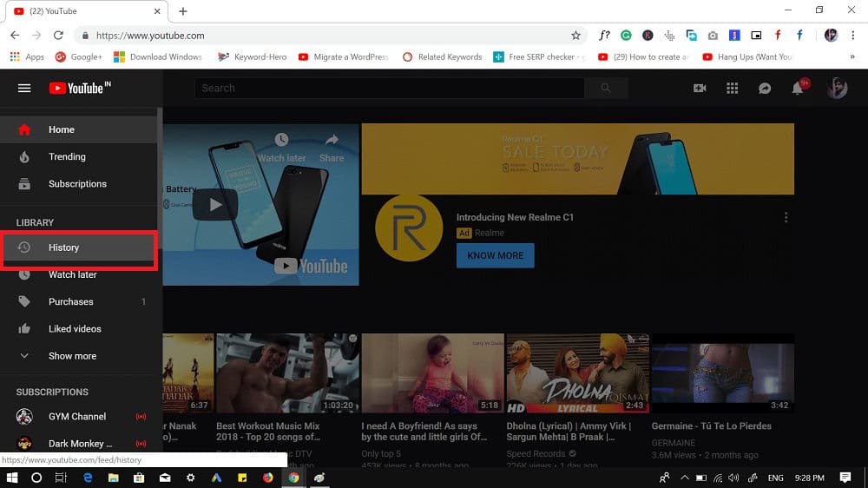Open Action Center notifications icon
This screenshot has width=868, height=488.
pyautogui.click(x=845, y=478)
